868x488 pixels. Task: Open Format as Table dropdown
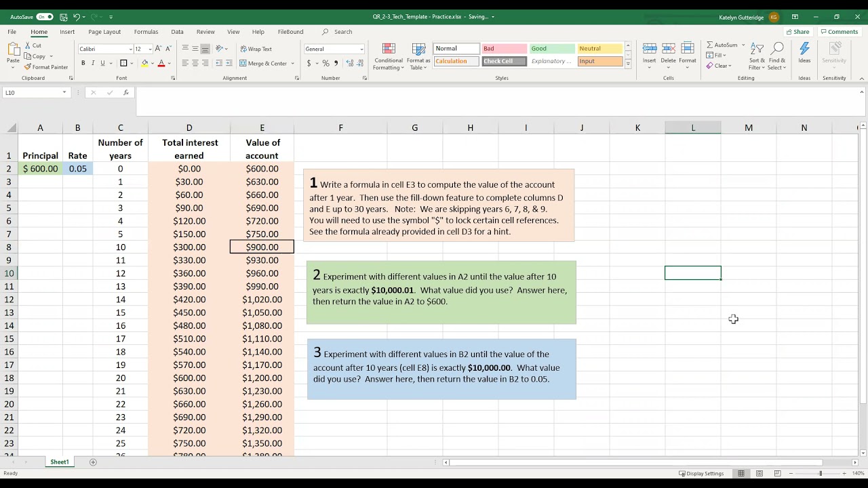coord(418,56)
